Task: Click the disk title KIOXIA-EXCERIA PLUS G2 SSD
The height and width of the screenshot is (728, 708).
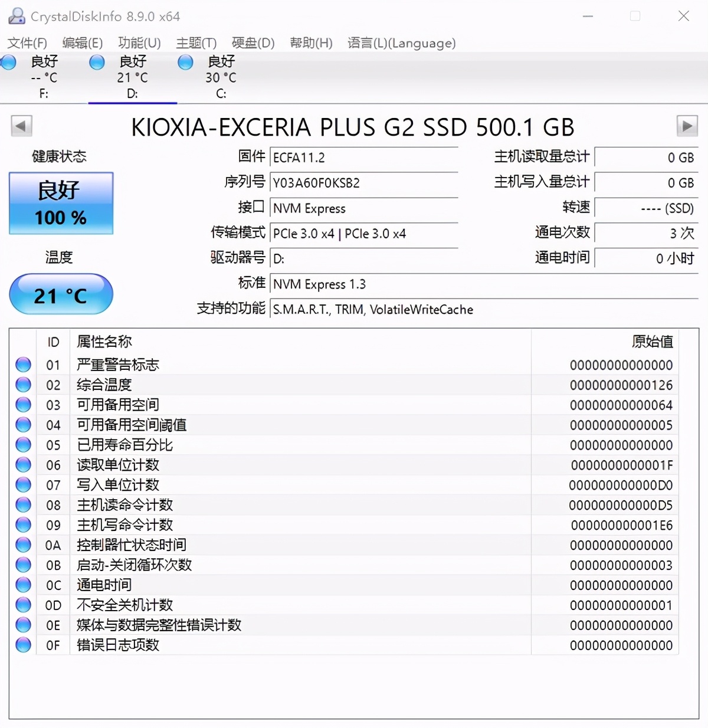Action: pos(353,127)
